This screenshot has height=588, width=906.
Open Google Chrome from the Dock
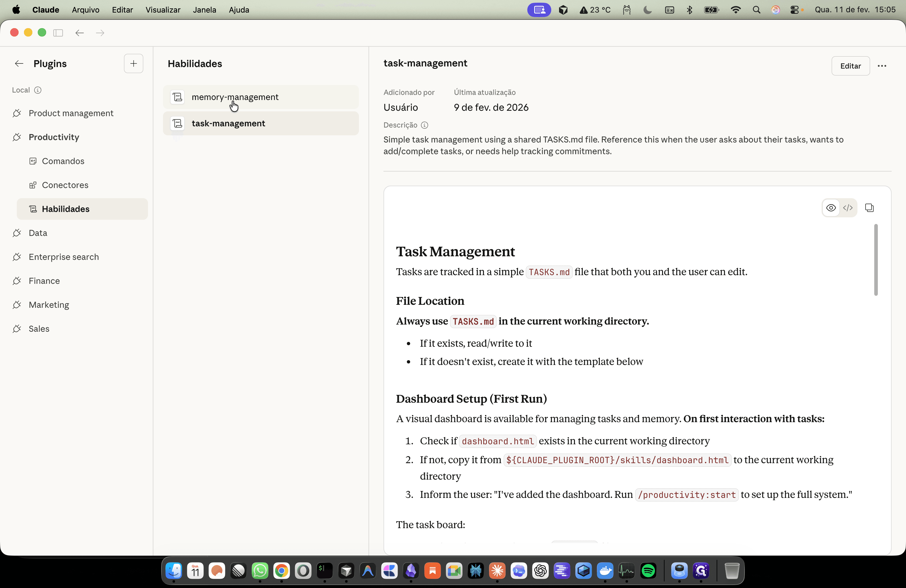(282, 571)
